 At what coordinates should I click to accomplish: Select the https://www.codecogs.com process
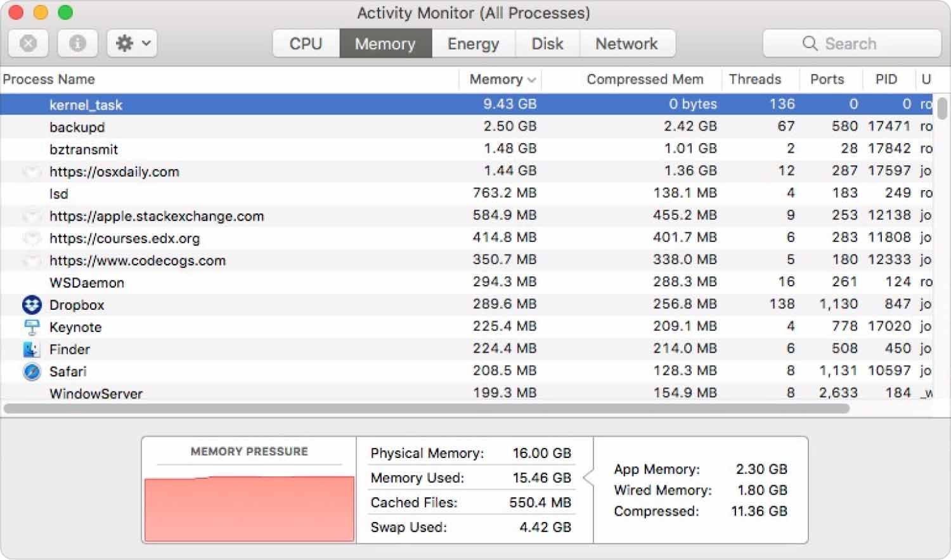[138, 260]
